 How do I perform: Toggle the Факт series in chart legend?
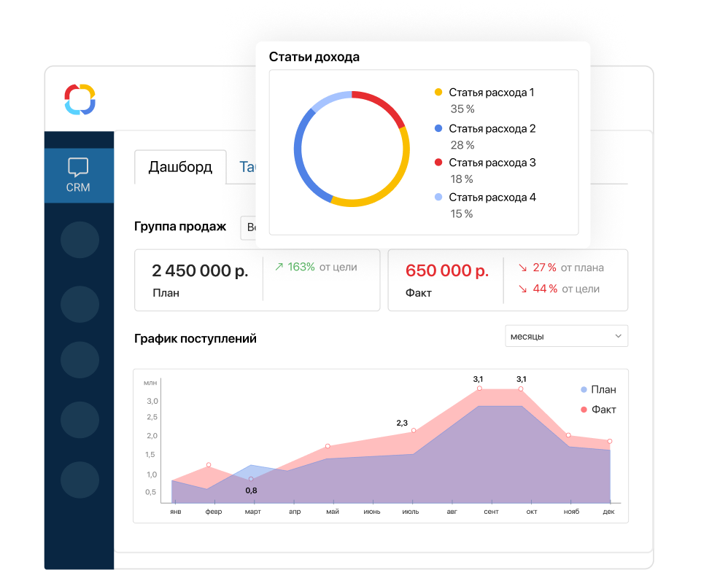coord(598,410)
